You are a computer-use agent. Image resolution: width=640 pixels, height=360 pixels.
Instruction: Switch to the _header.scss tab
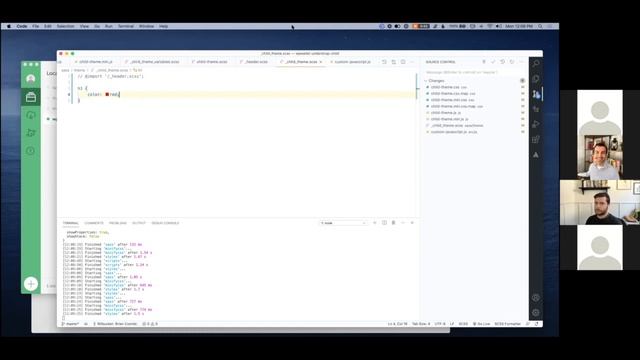click(255, 62)
